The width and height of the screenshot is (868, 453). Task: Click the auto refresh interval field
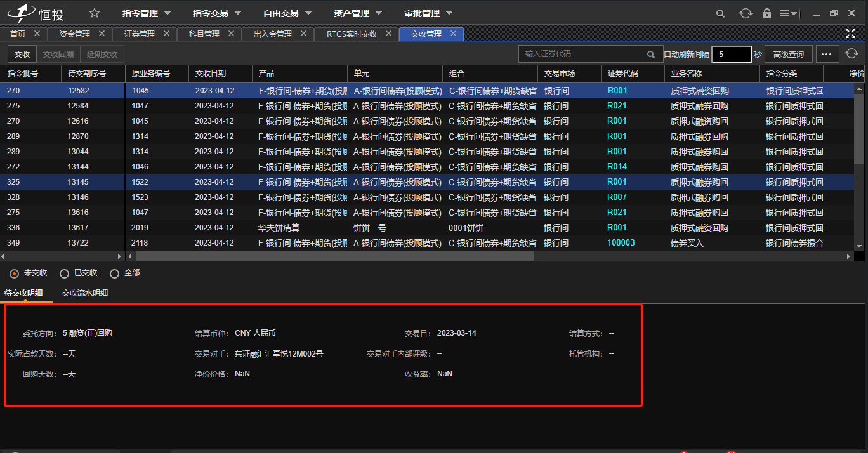pos(732,55)
